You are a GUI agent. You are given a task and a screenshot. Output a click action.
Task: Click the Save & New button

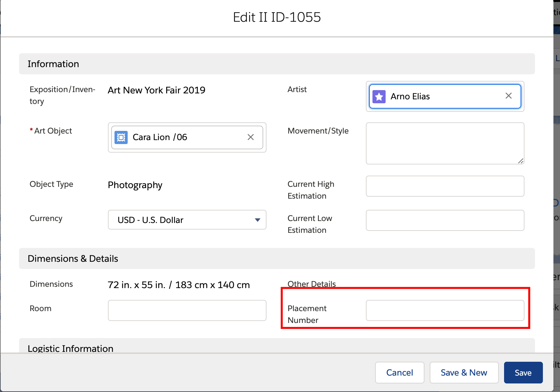(x=464, y=373)
